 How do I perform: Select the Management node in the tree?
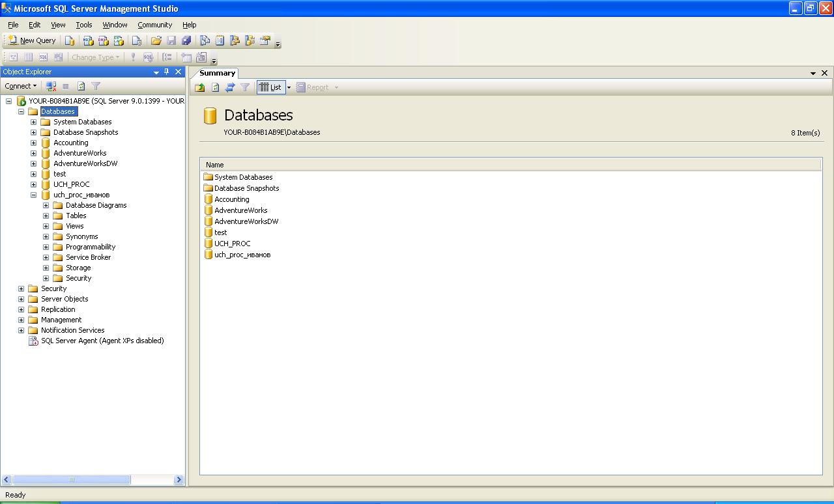61,320
